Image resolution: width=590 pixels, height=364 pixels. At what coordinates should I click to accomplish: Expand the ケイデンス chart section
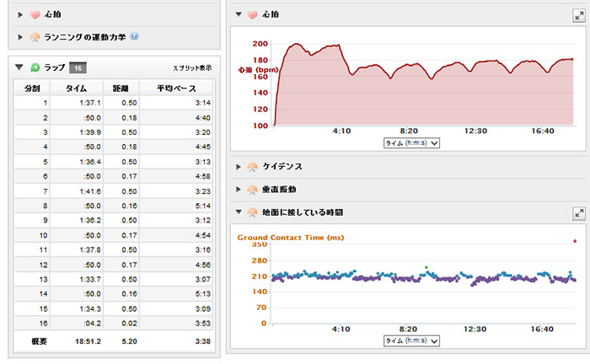[239, 167]
